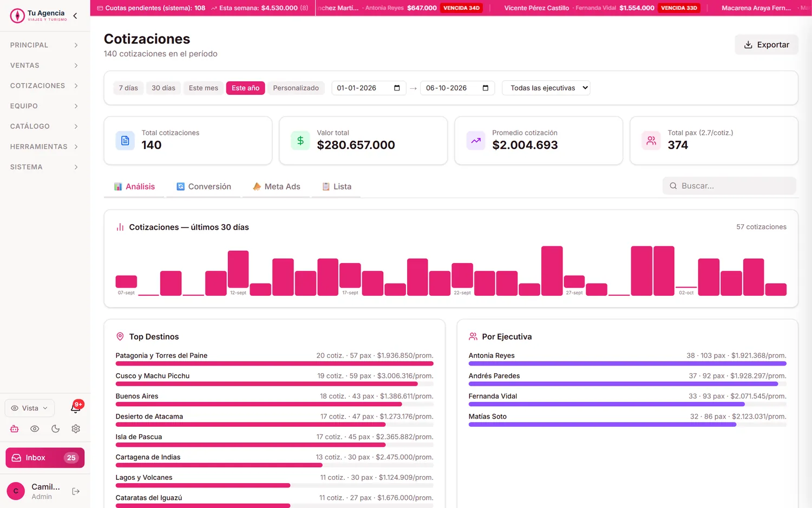Click the bar chart icon beside Cotizaciones title

click(120, 227)
